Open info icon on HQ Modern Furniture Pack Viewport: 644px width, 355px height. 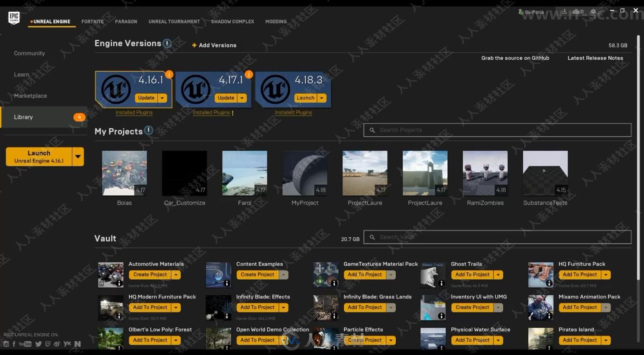(x=119, y=316)
